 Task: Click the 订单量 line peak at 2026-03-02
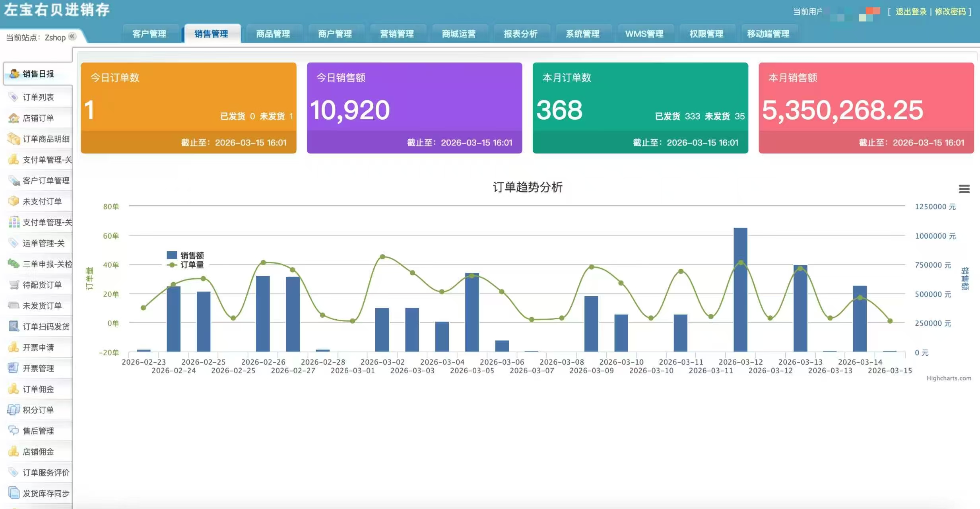[x=382, y=256]
